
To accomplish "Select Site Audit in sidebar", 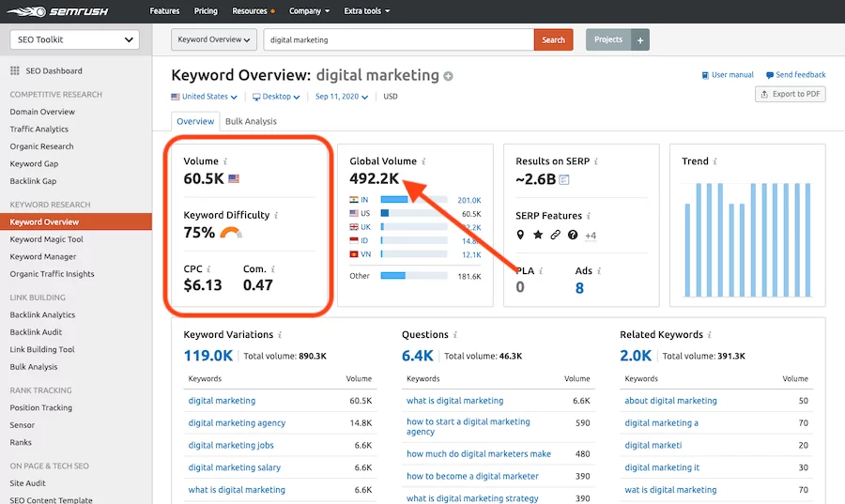I will pos(27,483).
